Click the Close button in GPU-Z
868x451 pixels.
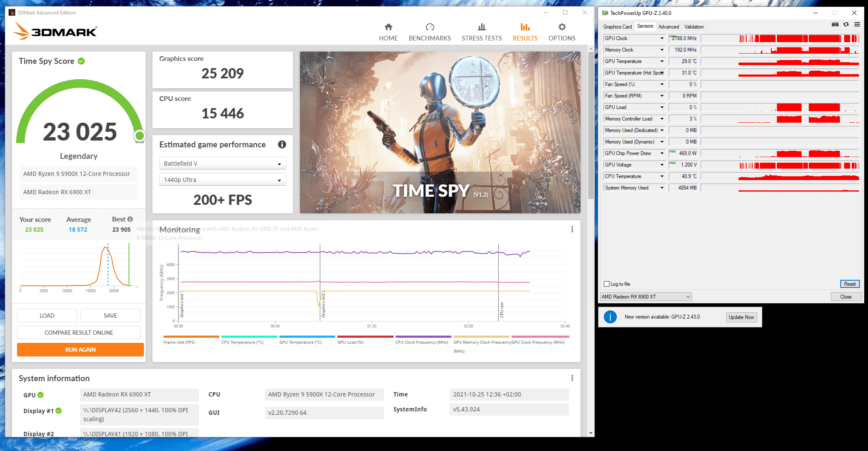point(846,297)
